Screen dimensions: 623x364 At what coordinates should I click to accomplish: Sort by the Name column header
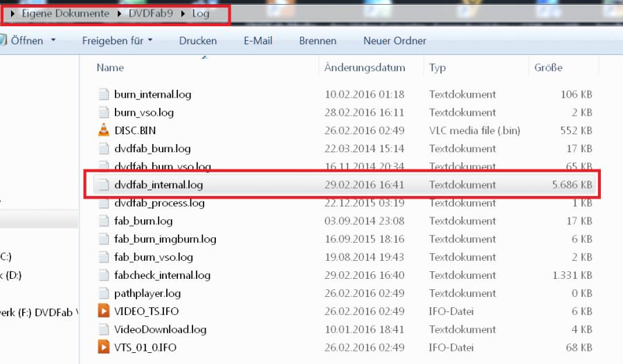tap(110, 68)
